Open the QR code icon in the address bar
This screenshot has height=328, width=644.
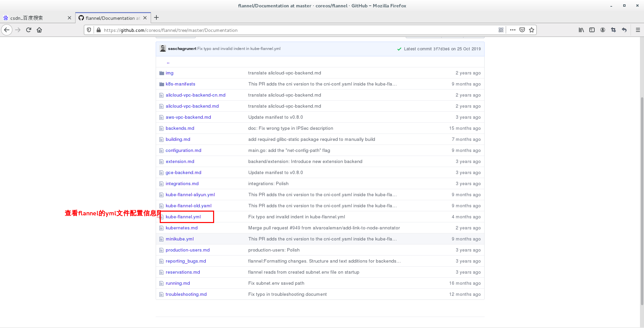pos(501,30)
